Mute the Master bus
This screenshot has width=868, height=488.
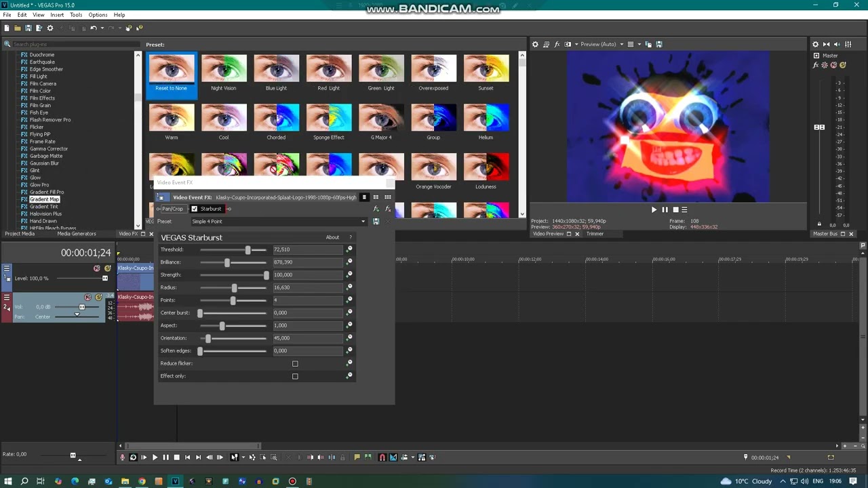[x=833, y=65]
